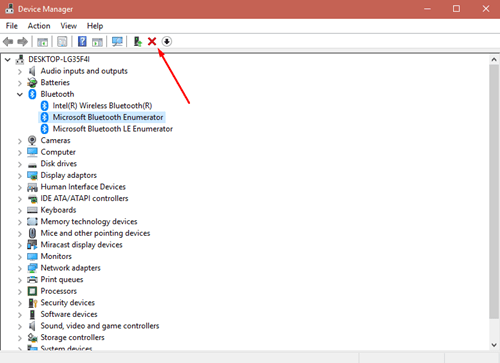Expand the Disk drives chevron
The image size is (500, 363).
(x=20, y=164)
